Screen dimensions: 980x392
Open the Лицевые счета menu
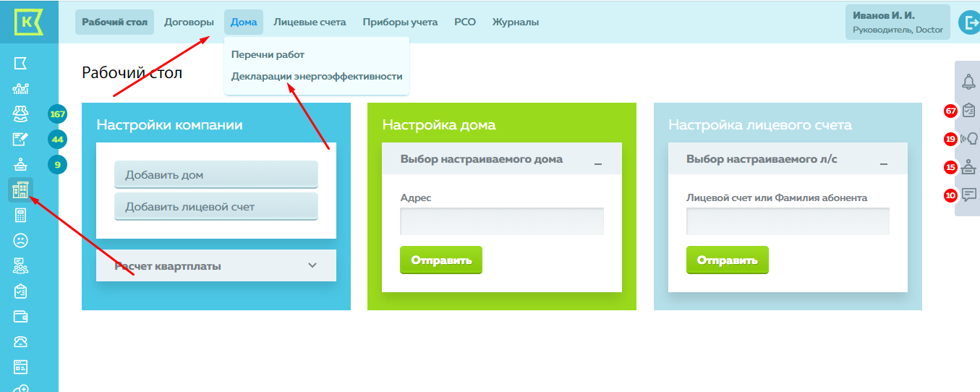point(310,22)
